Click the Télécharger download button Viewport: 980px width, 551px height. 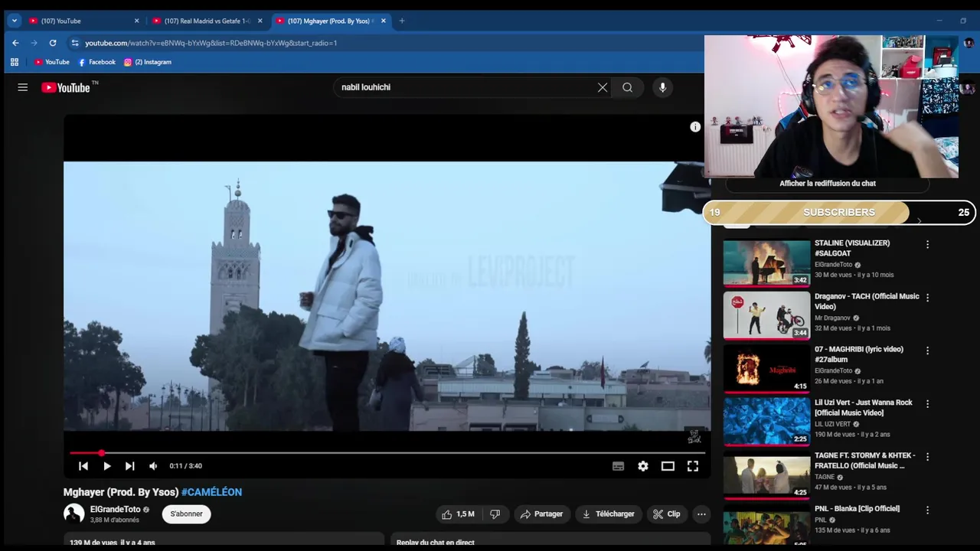tap(609, 514)
